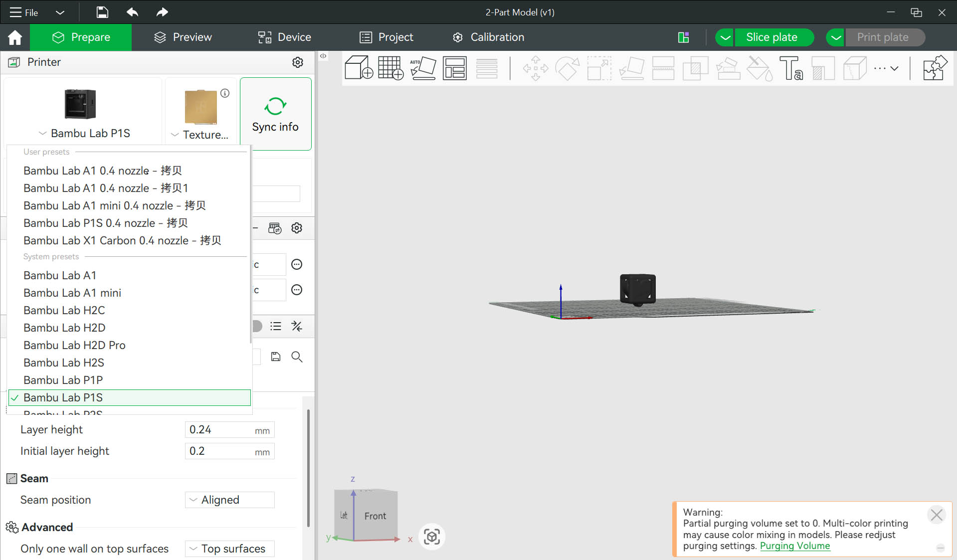Image resolution: width=957 pixels, height=560 pixels.
Task: Select Bambu Lab X1 Carbon 0.4 nozzle preset
Action: [x=122, y=240]
